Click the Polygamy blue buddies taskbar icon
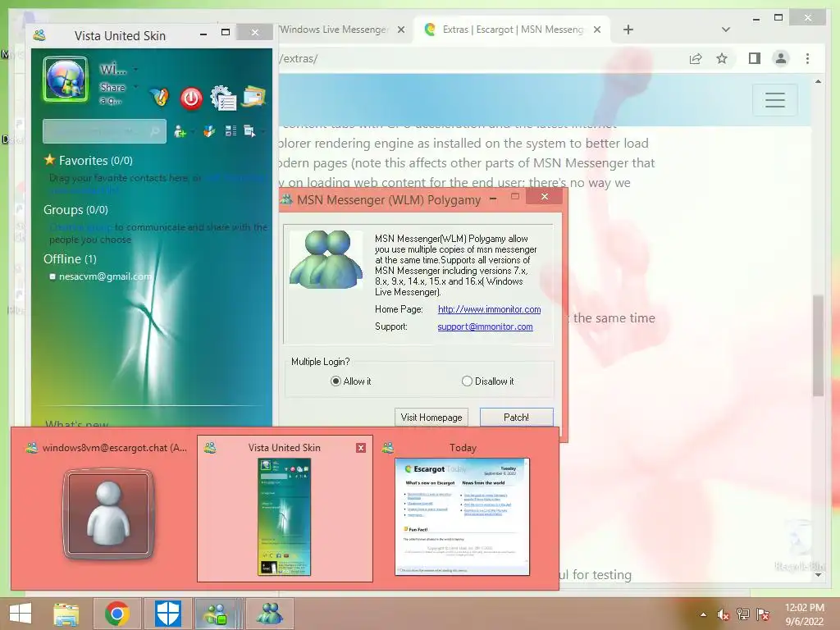The width and height of the screenshot is (840, 630). (269, 614)
